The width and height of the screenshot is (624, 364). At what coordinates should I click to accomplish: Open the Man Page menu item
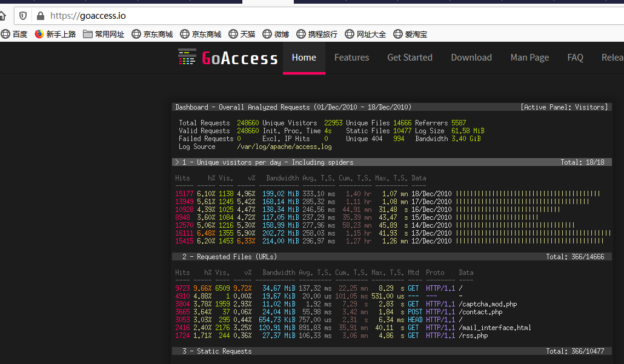[529, 57]
